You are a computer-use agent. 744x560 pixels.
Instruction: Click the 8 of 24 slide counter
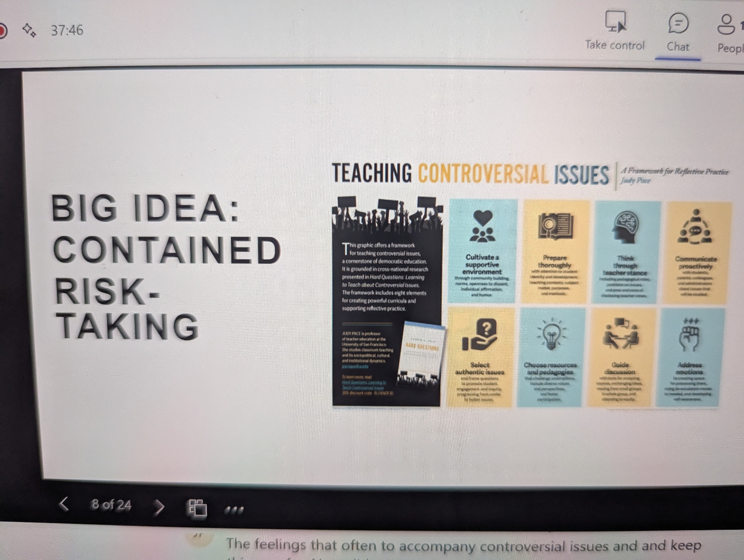point(111,505)
